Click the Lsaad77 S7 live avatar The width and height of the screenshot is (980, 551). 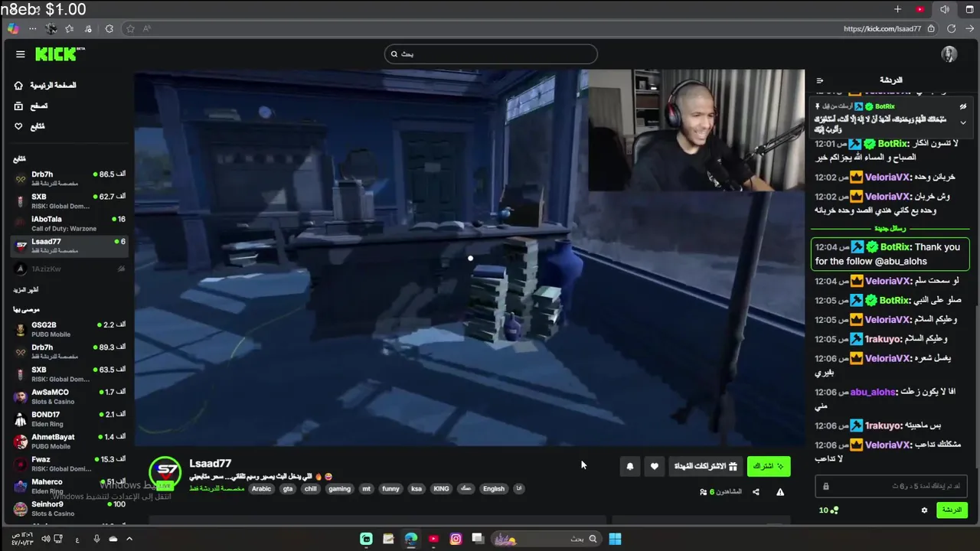(x=165, y=473)
